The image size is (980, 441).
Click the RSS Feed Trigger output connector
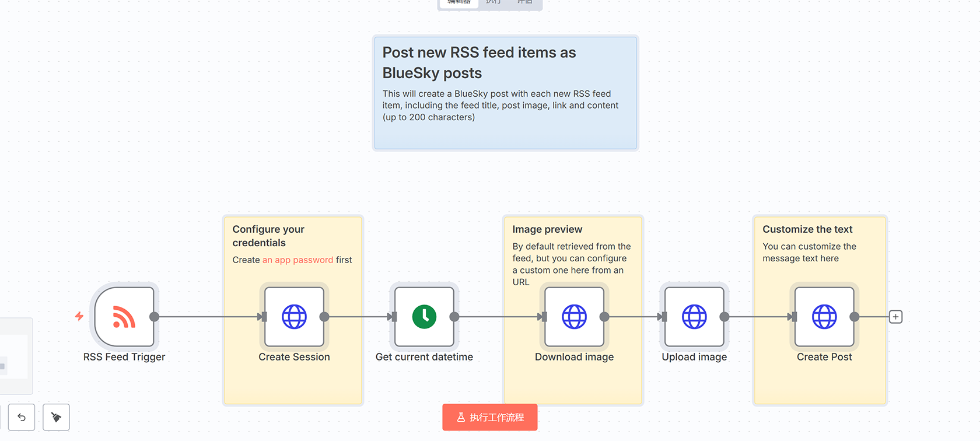click(155, 317)
